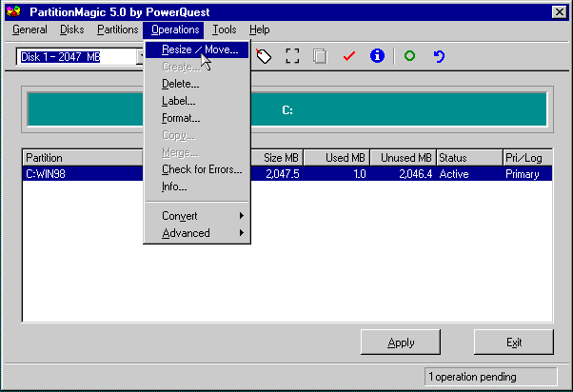Screen dimensions: 573x392
Task: Click the 2,047.5 size value
Action: click(283, 174)
